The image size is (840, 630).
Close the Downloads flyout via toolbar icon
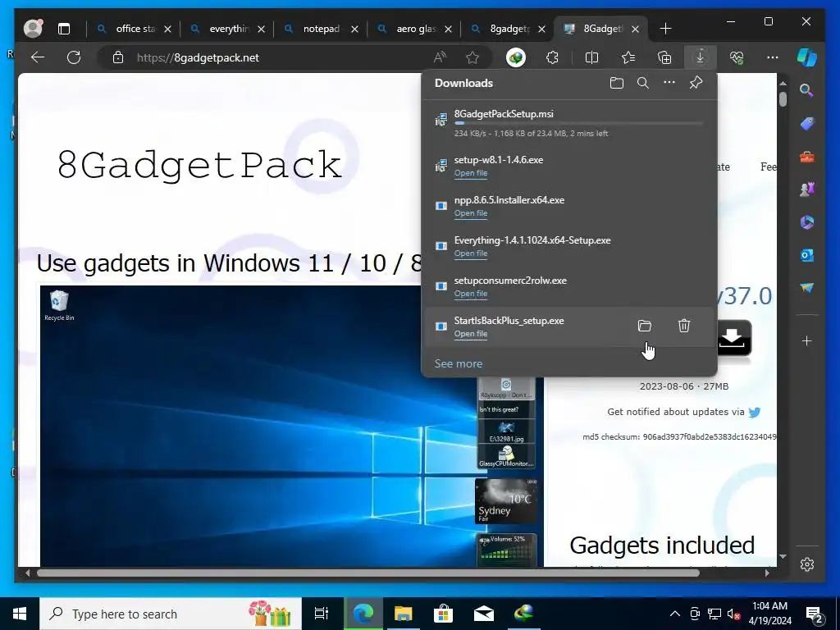(701, 57)
